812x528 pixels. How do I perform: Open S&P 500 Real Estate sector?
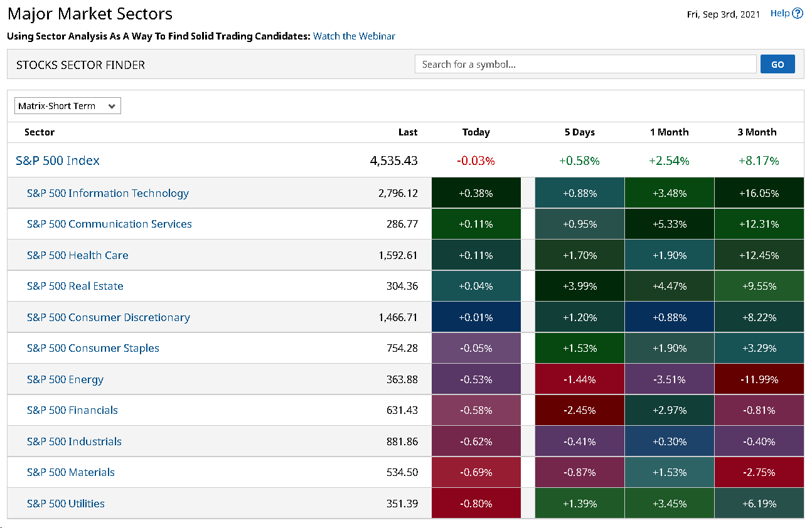click(x=75, y=286)
